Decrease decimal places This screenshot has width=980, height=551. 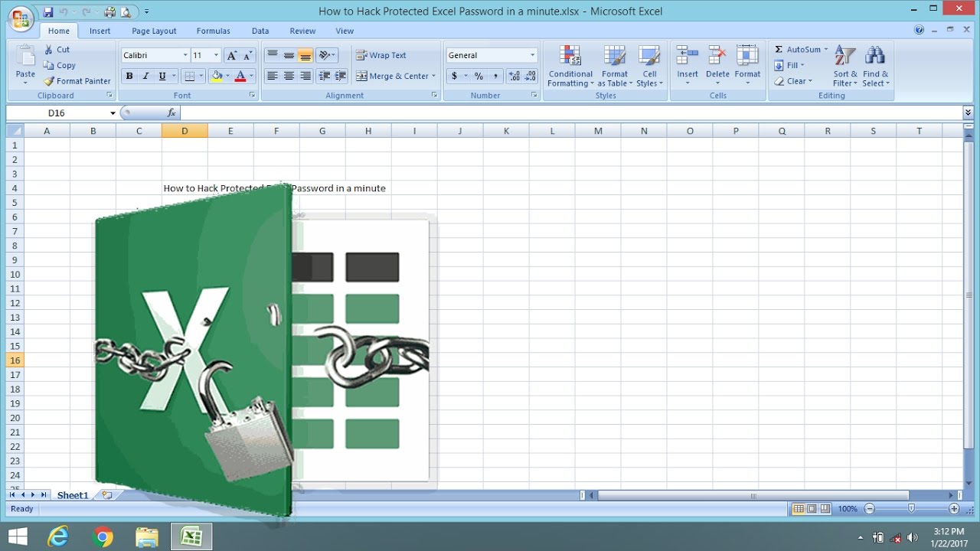529,76
